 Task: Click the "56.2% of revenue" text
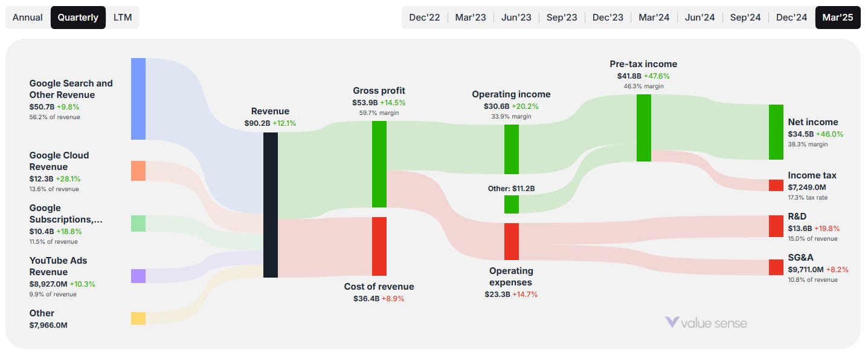coord(54,117)
